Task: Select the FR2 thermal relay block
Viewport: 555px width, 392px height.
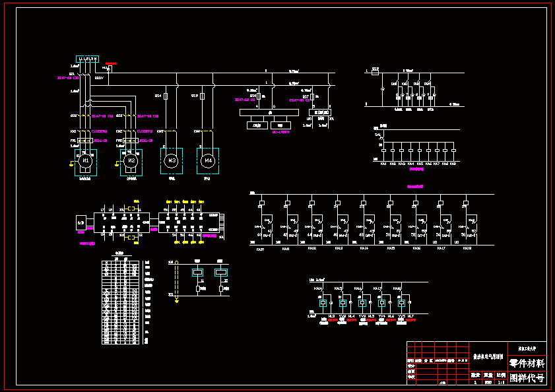Action: coord(130,141)
